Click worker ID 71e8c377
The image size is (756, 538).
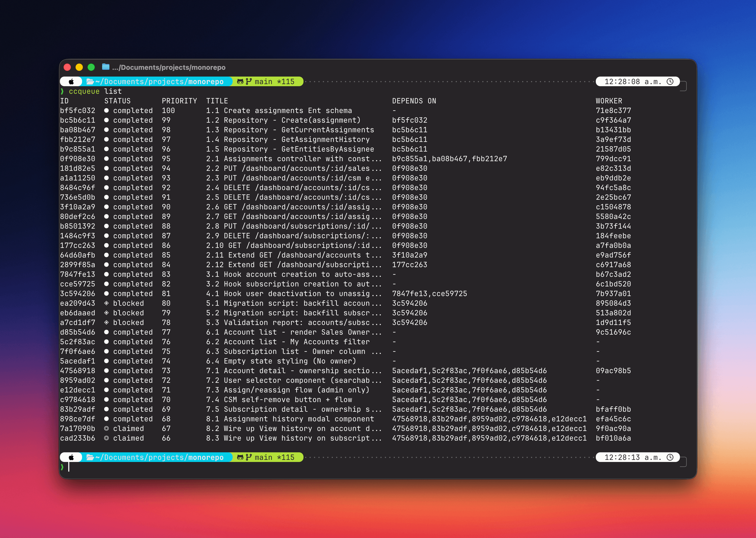(613, 110)
